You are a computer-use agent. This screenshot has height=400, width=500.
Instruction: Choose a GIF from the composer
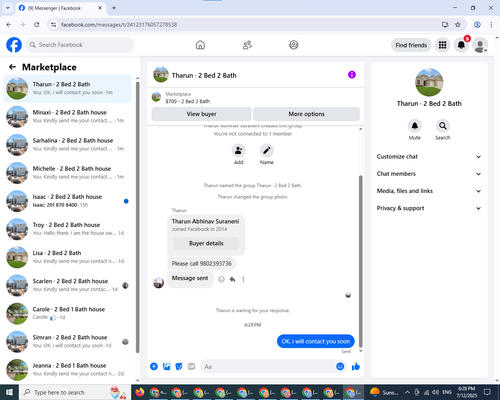coord(191,367)
